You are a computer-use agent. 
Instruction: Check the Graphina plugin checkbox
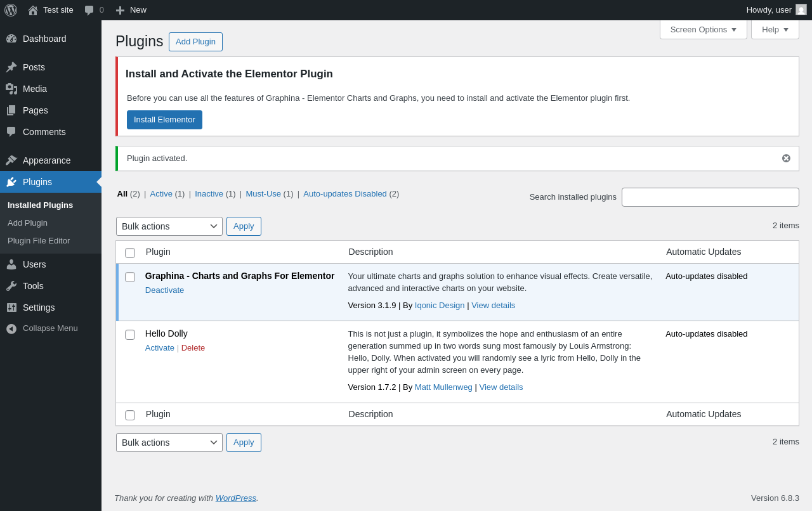tap(130, 277)
